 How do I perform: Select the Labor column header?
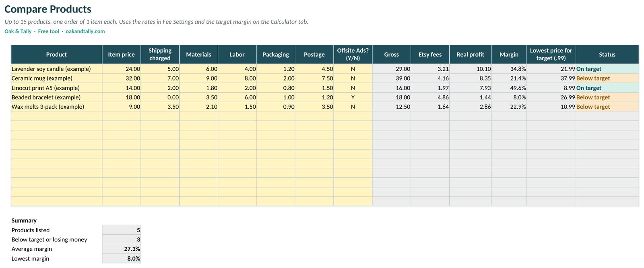[x=237, y=54]
